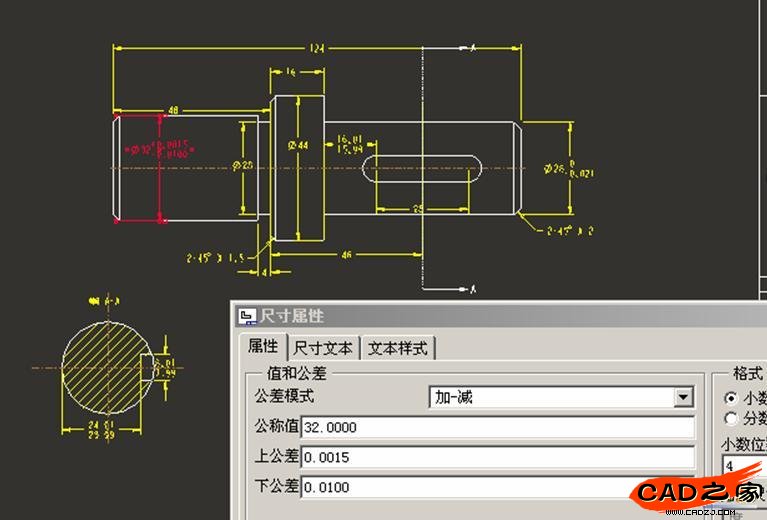
Task: Select the 小数 format radio button
Action: pyautogui.click(x=731, y=397)
